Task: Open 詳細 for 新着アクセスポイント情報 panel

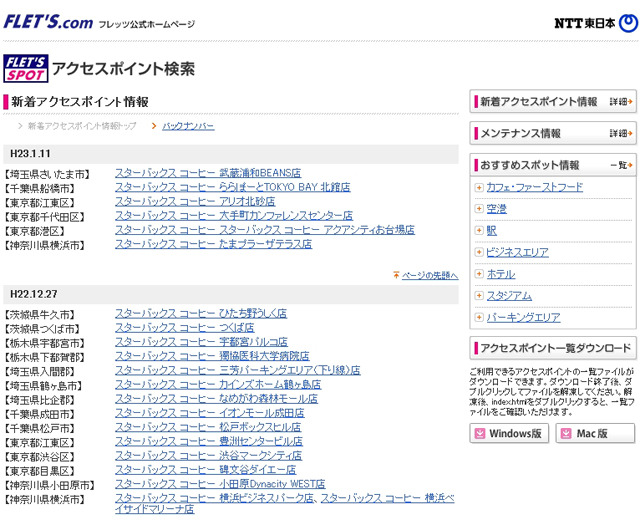Action: click(x=621, y=102)
